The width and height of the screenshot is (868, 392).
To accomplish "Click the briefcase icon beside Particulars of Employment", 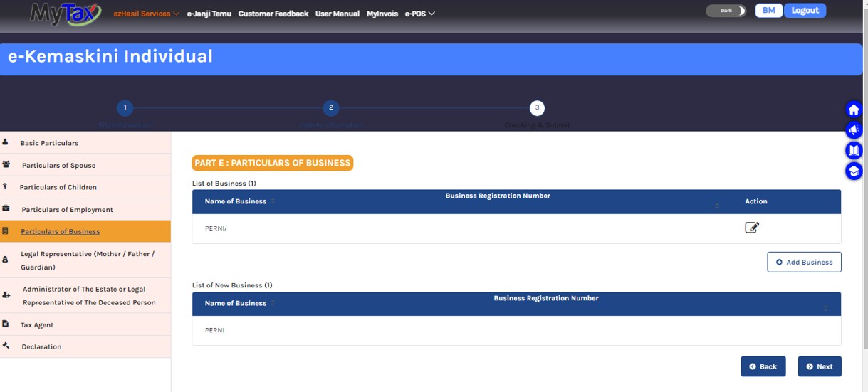I will pos(6,209).
